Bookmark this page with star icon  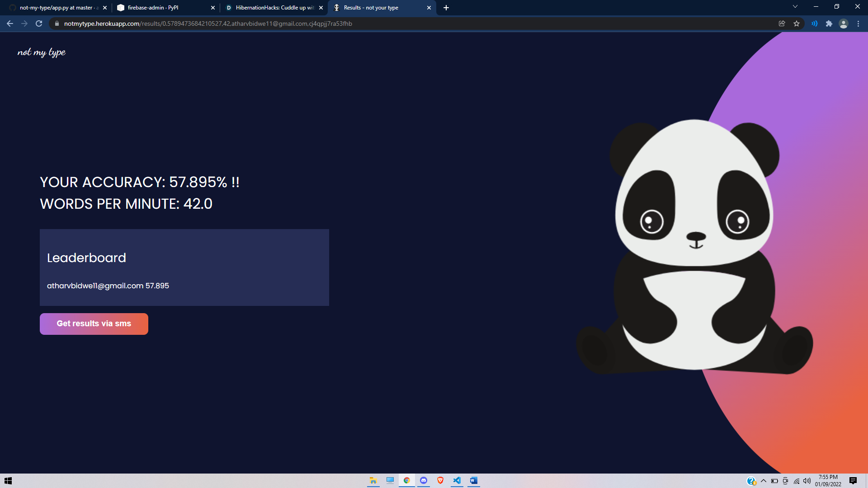tap(797, 23)
